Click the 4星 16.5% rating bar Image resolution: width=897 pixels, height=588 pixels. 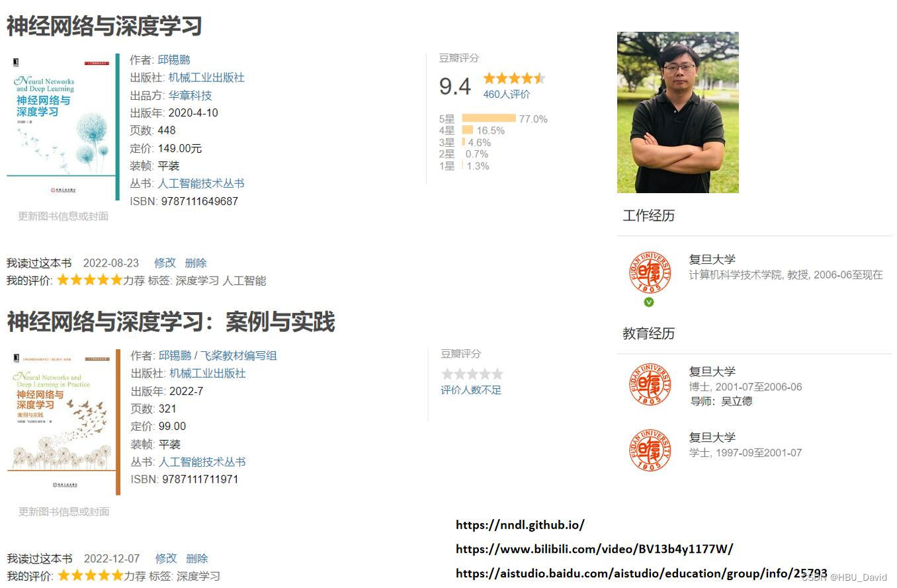point(468,130)
